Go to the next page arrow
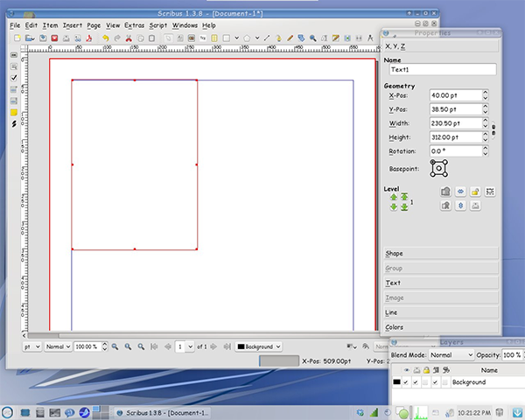 [x=213, y=346]
